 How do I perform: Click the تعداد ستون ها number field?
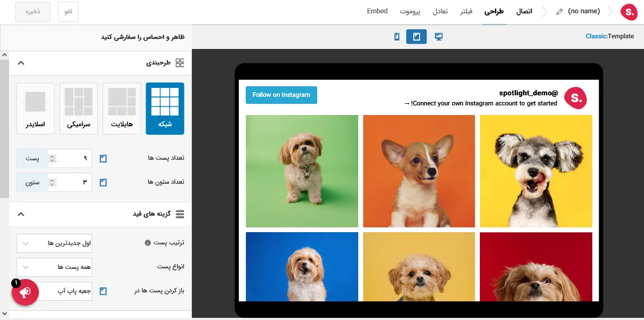click(70, 183)
